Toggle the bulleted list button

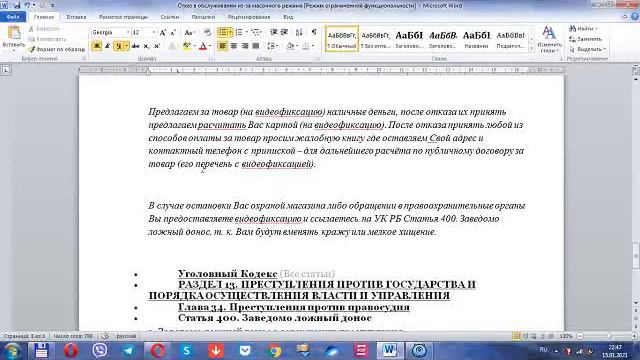(222, 32)
